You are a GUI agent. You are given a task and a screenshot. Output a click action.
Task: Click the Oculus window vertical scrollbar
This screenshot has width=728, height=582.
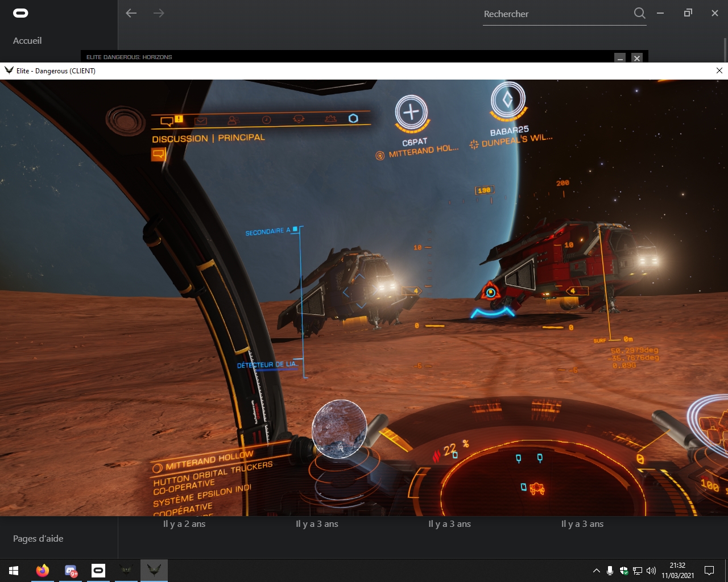pyautogui.click(x=725, y=49)
